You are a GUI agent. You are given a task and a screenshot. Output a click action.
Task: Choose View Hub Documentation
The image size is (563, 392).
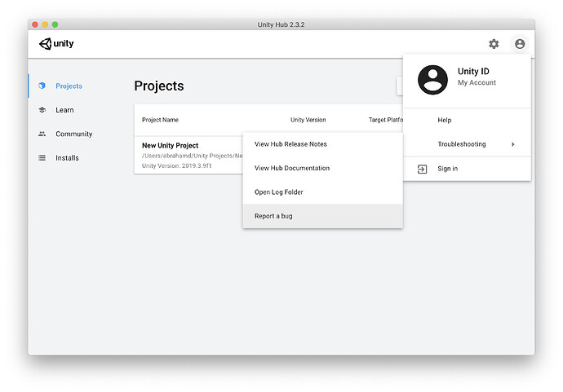(x=323, y=168)
